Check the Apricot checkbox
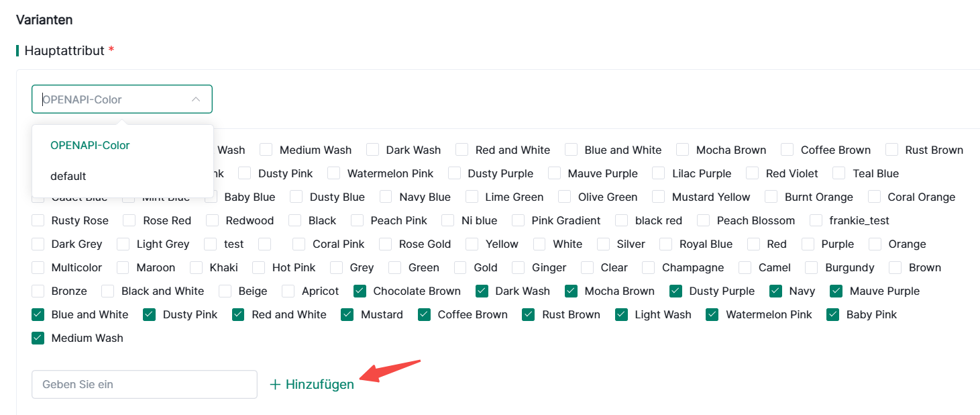The image size is (980, 415). [288, 291]
